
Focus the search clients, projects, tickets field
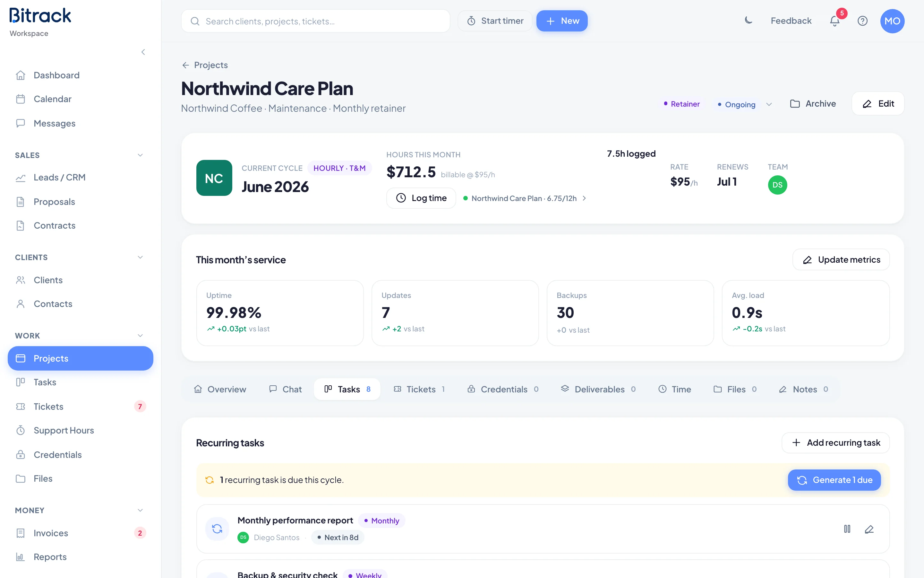point(315,21)
